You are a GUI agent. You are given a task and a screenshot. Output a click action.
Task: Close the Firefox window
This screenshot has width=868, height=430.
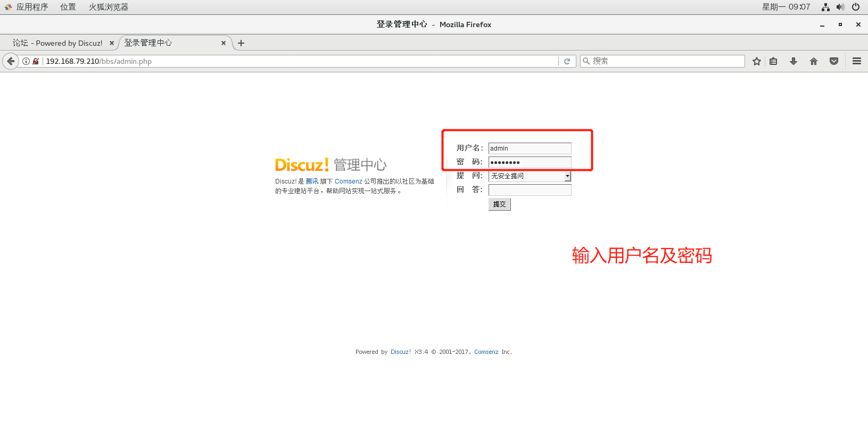858,24
